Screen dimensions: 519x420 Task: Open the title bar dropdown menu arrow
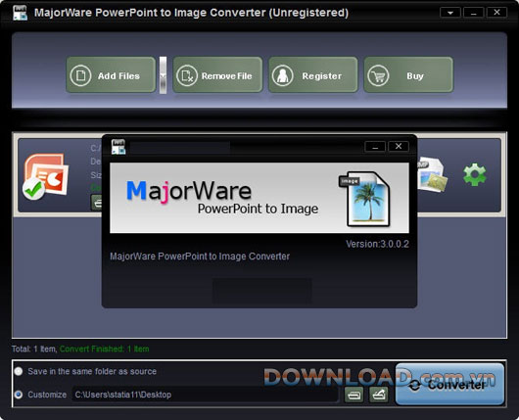[450, 13]
